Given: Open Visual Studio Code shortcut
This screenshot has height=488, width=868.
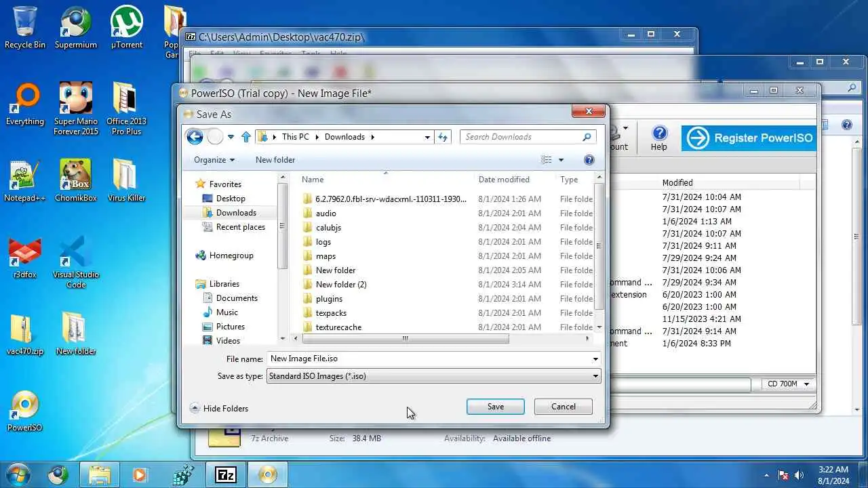Looking at the screenshot, I should click(x=76, y=262).
